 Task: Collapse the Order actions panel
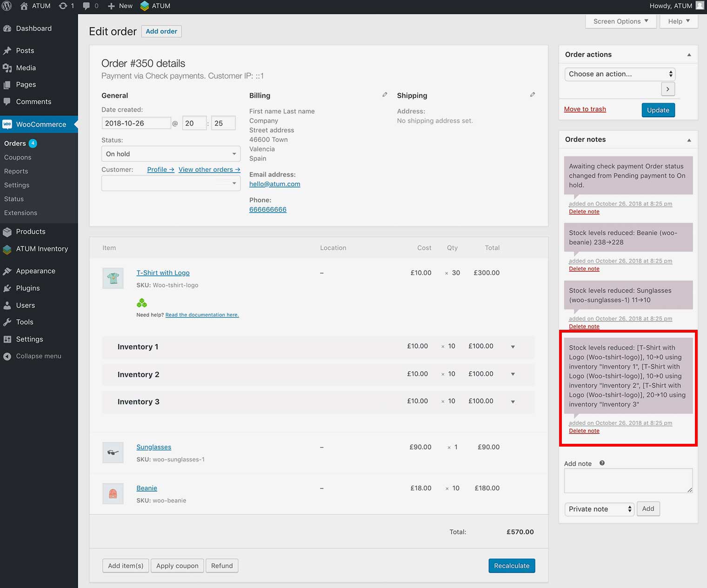pyautogui.click(x=689, y=55)
